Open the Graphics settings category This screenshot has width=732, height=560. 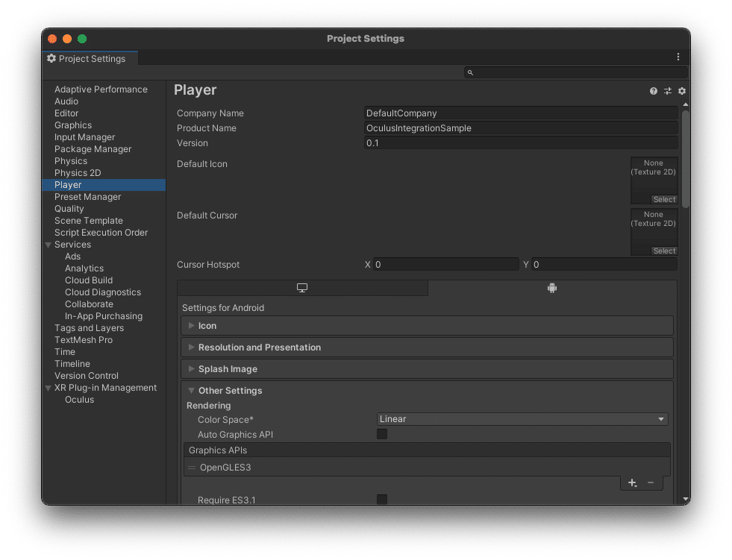point(73,125)
